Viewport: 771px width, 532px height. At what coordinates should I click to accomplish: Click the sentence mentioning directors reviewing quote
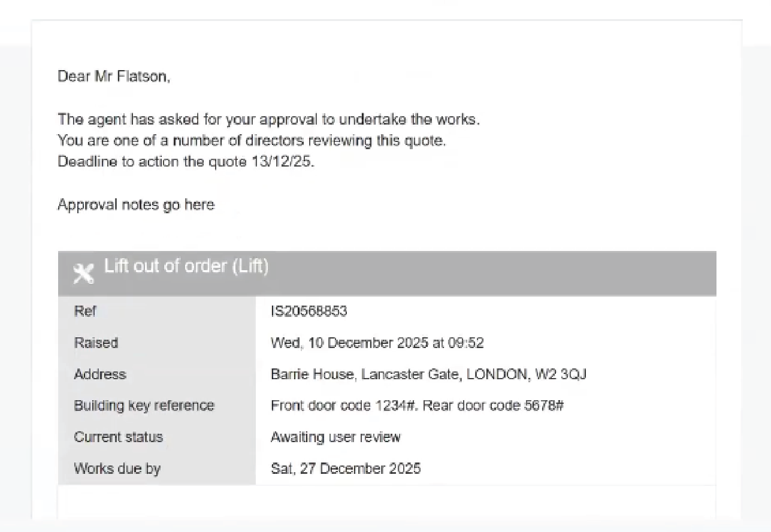click(x=252, y=141)
